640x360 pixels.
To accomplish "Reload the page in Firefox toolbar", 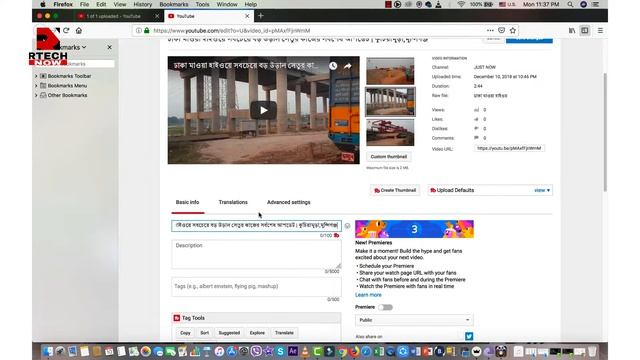I will [x=66, y=31].
